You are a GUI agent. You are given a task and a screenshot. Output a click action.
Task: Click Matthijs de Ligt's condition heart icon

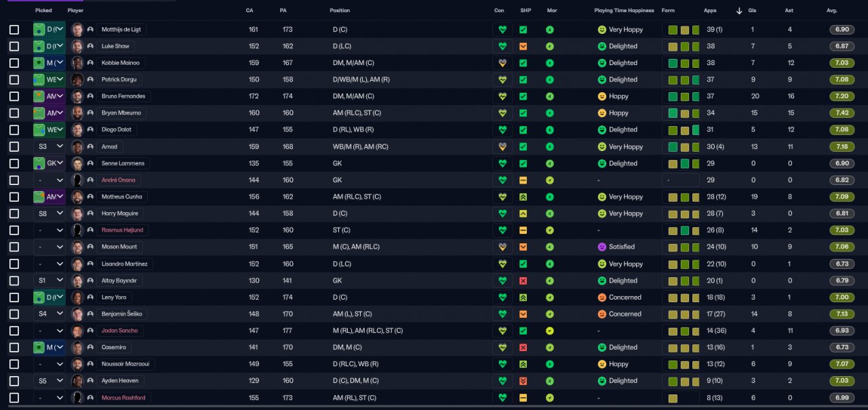[502, 30]
